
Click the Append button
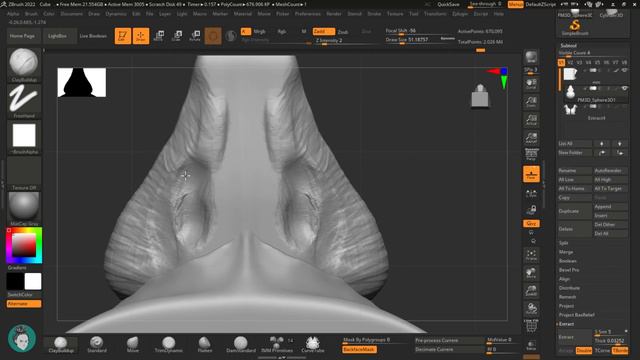pos(610,207)
